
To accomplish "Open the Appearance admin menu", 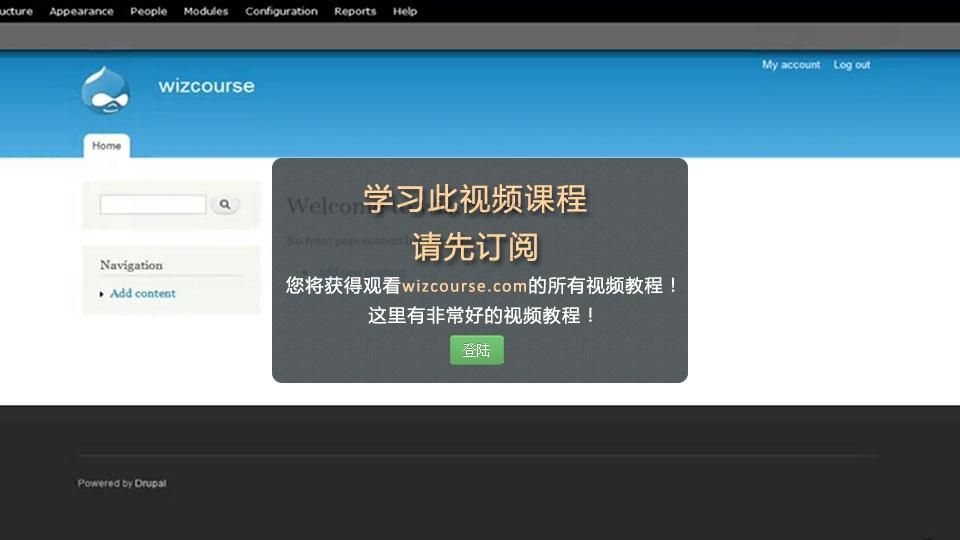I will [81, 11].
